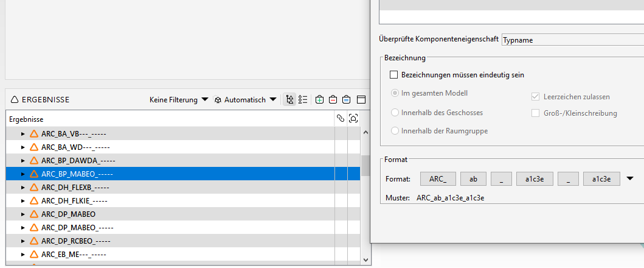Click the house-shaped column header icon

[353, 119]
